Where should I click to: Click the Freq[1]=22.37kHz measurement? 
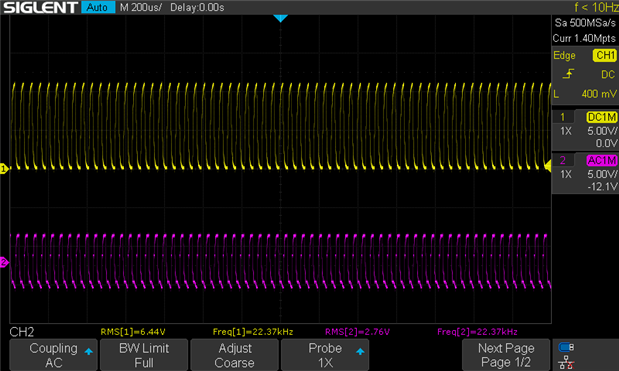[253, 332]
